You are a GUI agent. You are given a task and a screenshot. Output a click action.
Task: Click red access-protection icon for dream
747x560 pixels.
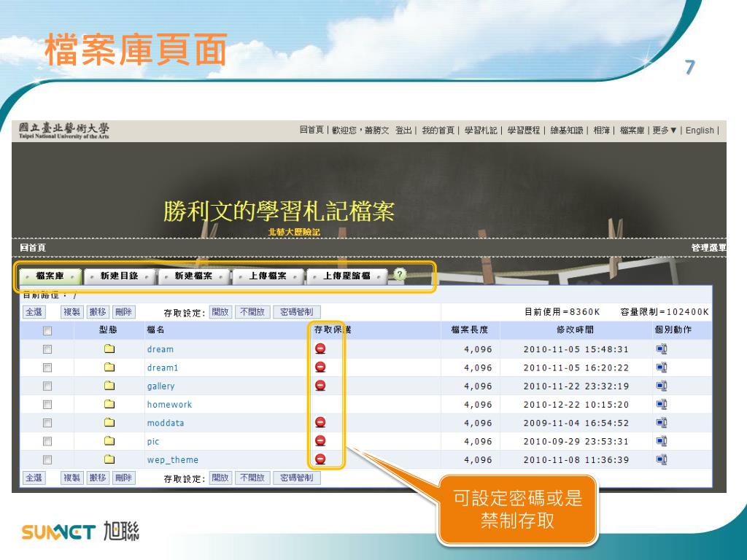pos(321,349)
